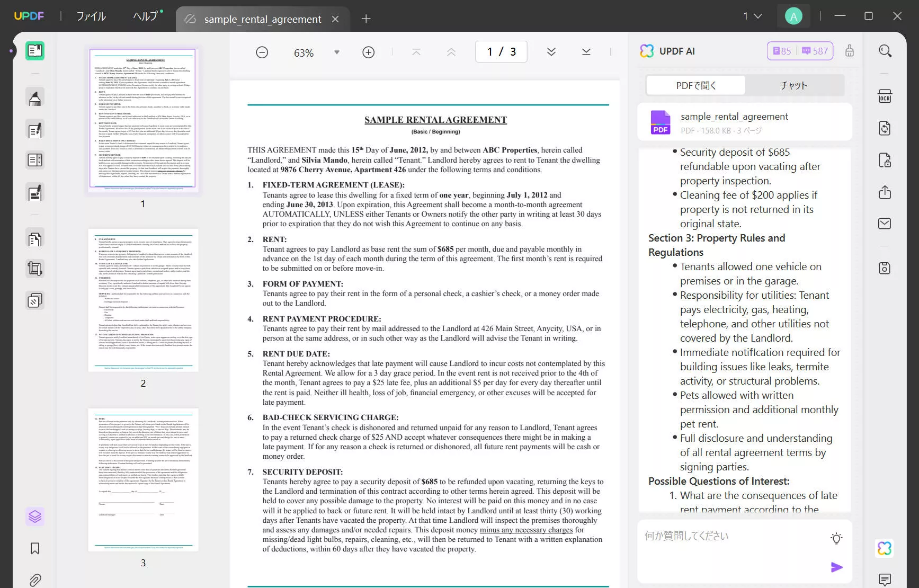Open the ヘルプ menu

coord(147,16)
